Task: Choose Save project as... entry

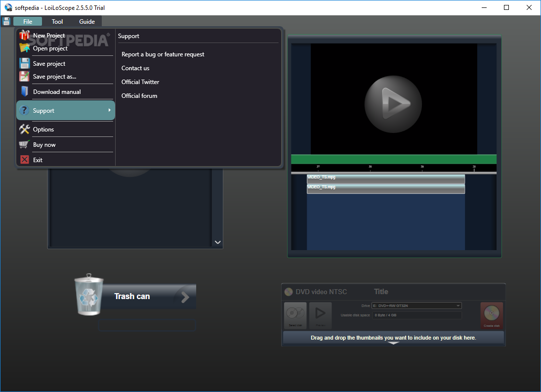Action: pyautogui.click(x=54, y=77)
